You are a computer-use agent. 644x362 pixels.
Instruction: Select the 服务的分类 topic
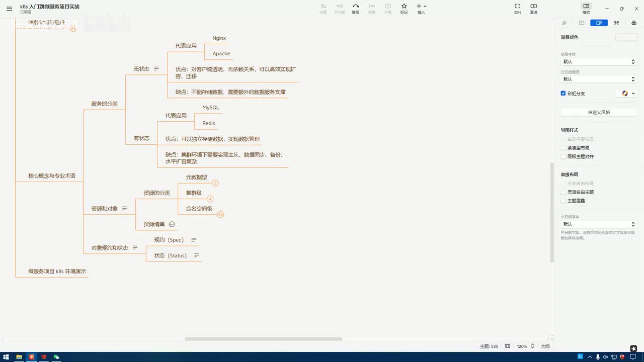pos(104,104)
